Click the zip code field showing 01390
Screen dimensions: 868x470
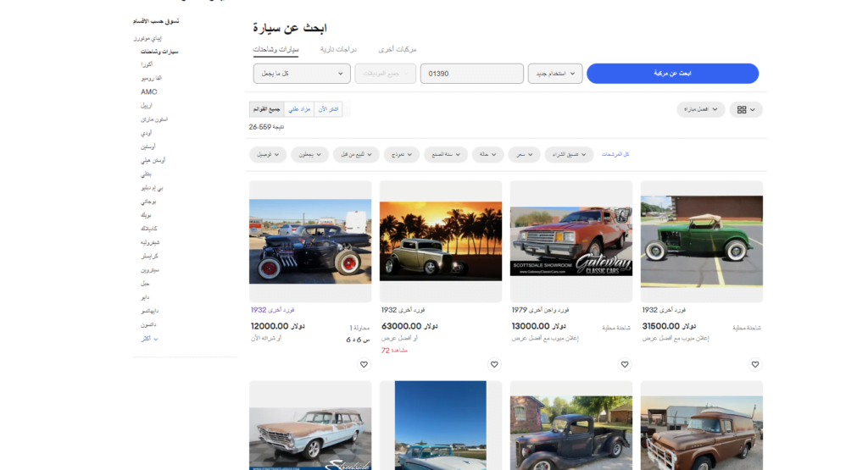(471, 74)
